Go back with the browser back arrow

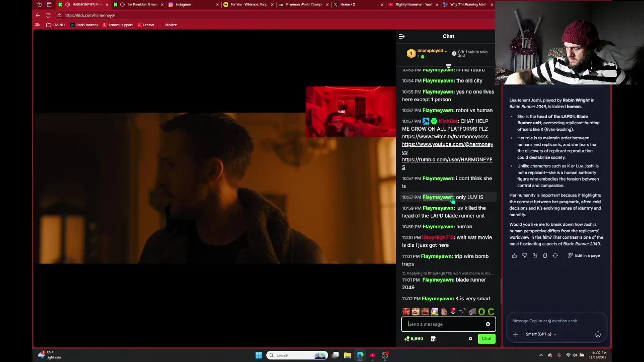coord(38,15)
